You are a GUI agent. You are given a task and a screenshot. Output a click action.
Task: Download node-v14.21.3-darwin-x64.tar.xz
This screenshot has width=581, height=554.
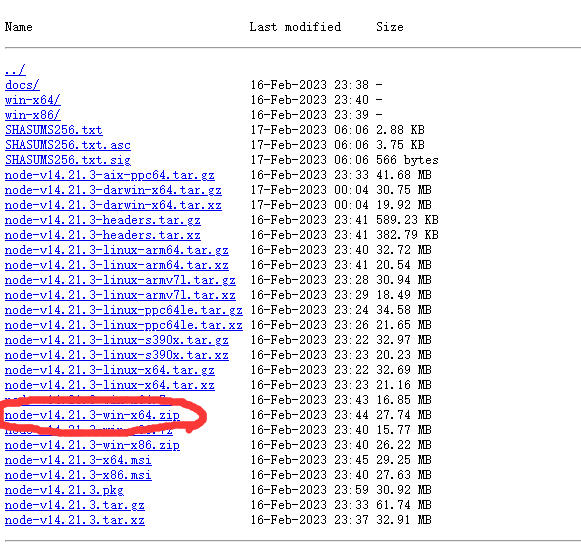[113, 205]
